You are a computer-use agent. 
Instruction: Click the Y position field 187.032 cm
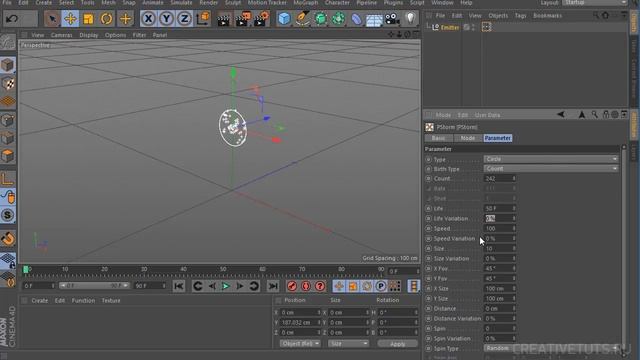pyautogui.click(x=300, y=322)
